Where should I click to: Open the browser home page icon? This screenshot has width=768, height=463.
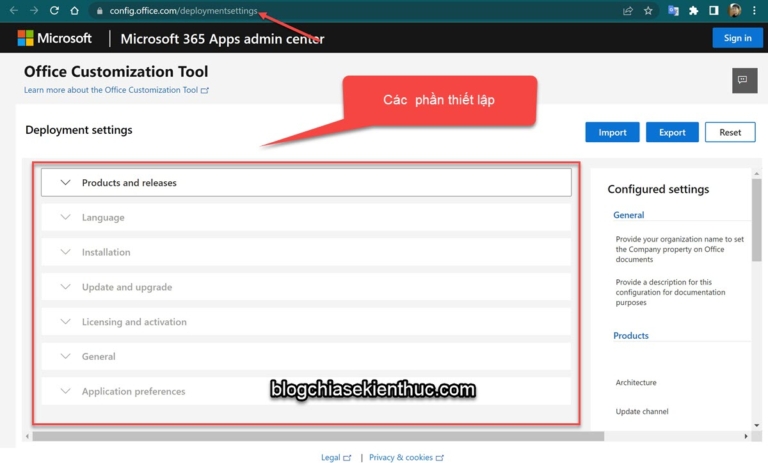[x=74, y=10]
